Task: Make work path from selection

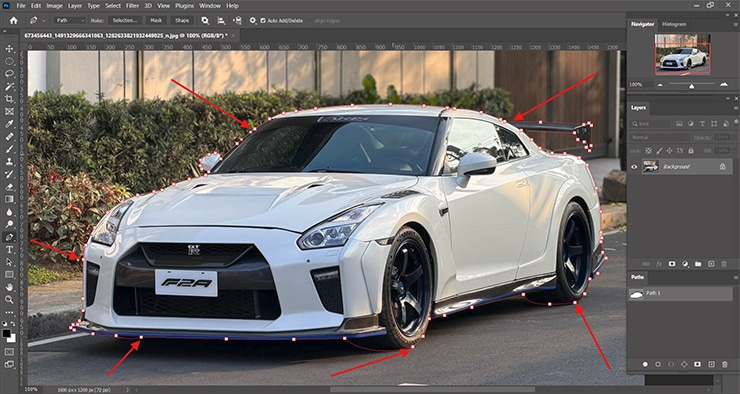Action: (x=684, y=364)
